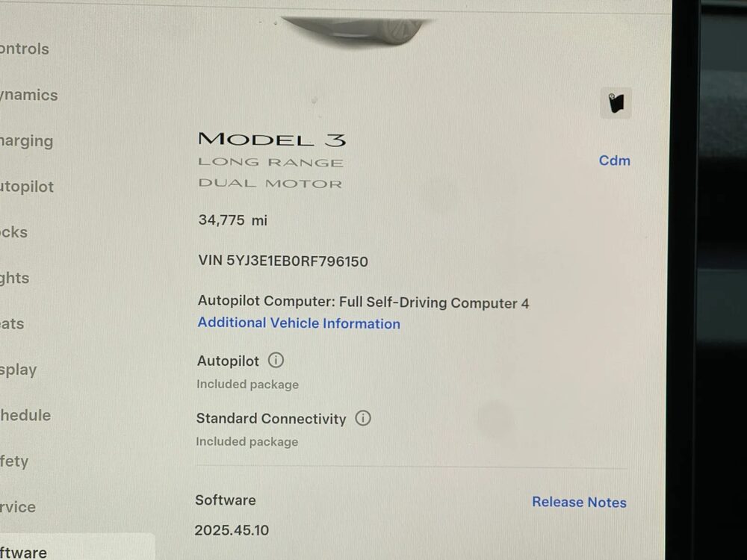The height and width of the screenshot is (560, 747).
Task: Go to the Schedule menu item
Action: coord(25,415)
